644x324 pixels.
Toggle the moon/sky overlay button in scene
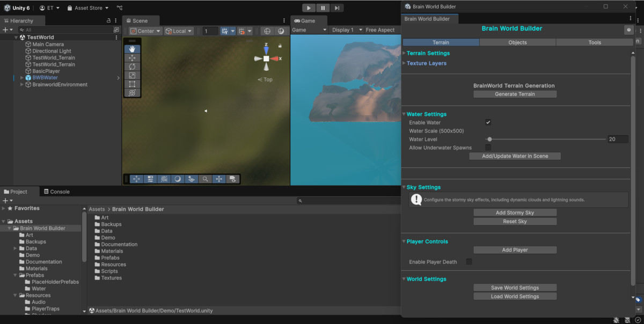pyautogui.click(x=178, y=179)
